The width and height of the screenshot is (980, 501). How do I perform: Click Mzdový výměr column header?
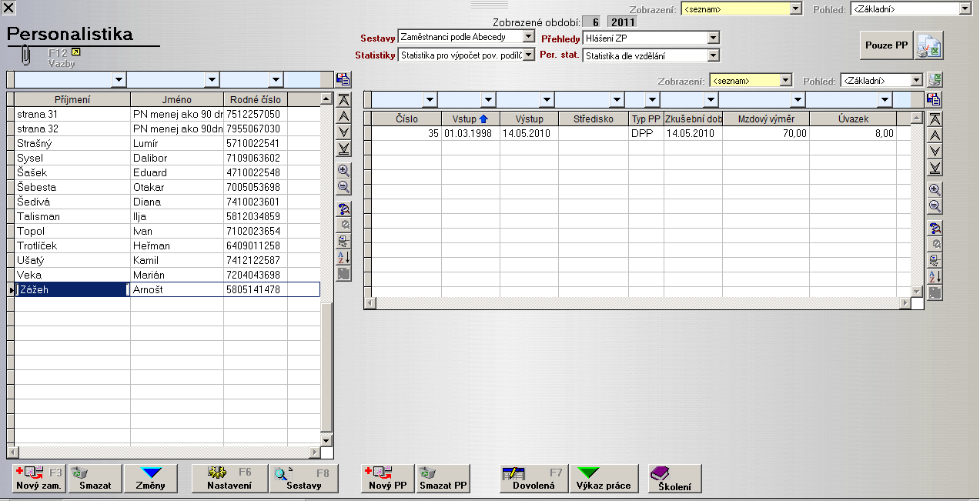[x=766, y=119]
